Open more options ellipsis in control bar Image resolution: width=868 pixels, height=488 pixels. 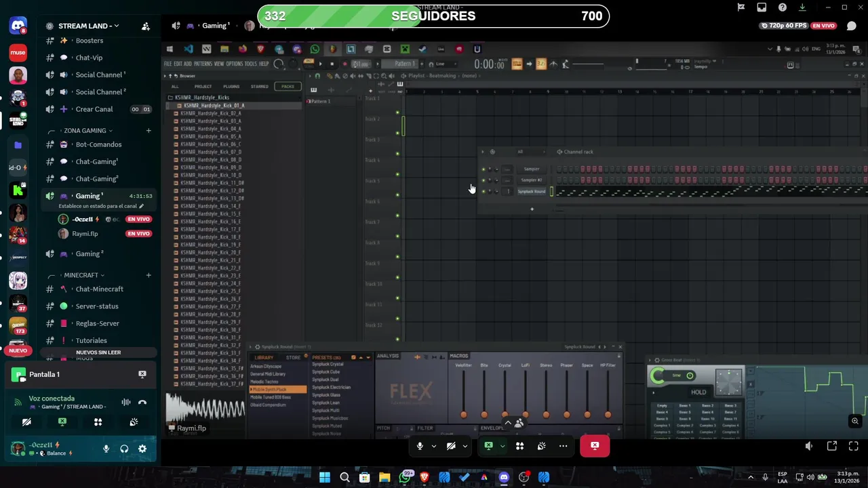(x=564, y=446)
